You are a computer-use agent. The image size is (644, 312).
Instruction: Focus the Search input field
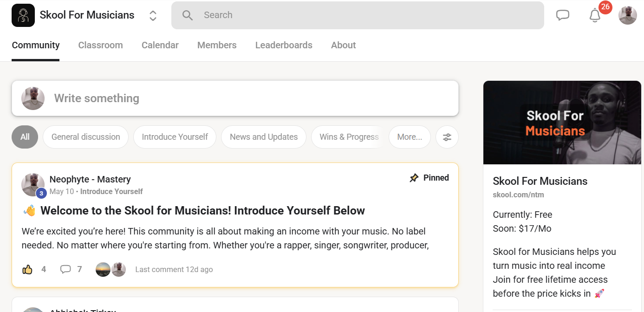click(358, 15)
